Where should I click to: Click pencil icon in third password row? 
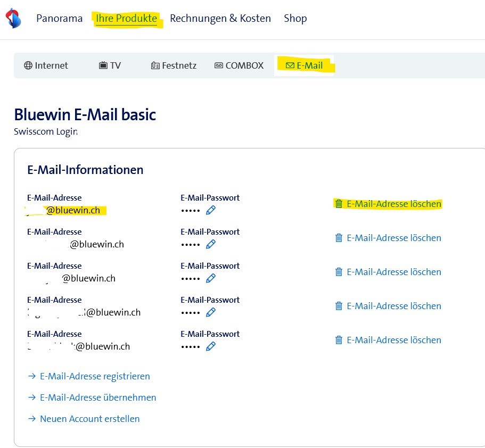pos(211,278)
